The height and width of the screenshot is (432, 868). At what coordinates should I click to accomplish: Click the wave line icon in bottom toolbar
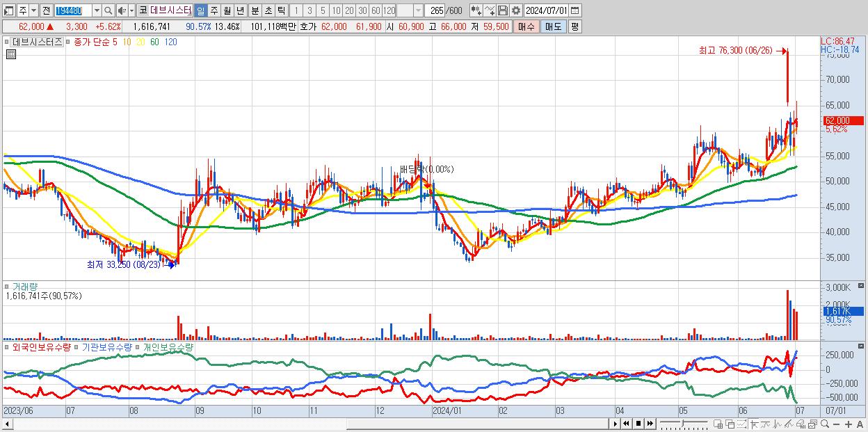coord(778,424)
